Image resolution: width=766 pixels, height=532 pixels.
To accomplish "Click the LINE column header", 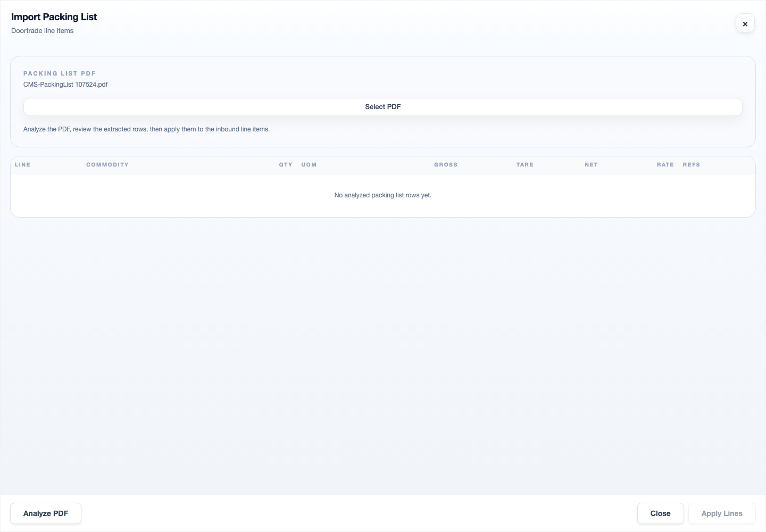I will pos(22,165).
